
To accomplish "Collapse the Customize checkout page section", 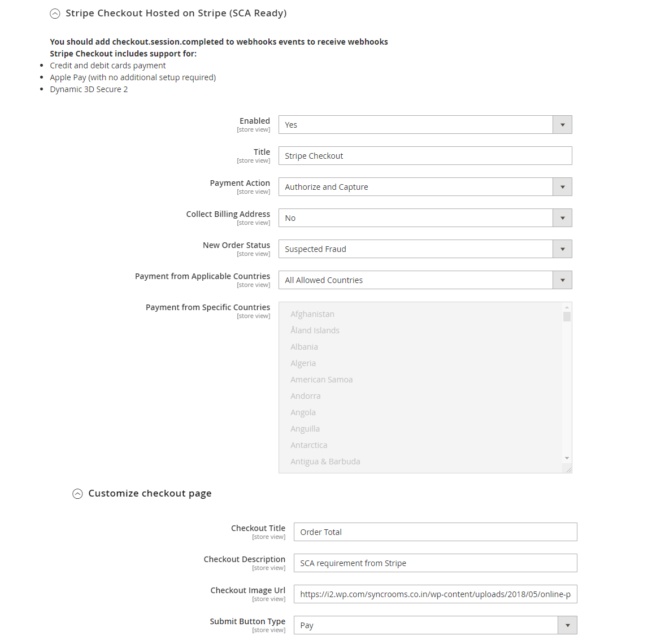I will click(77, 494).
